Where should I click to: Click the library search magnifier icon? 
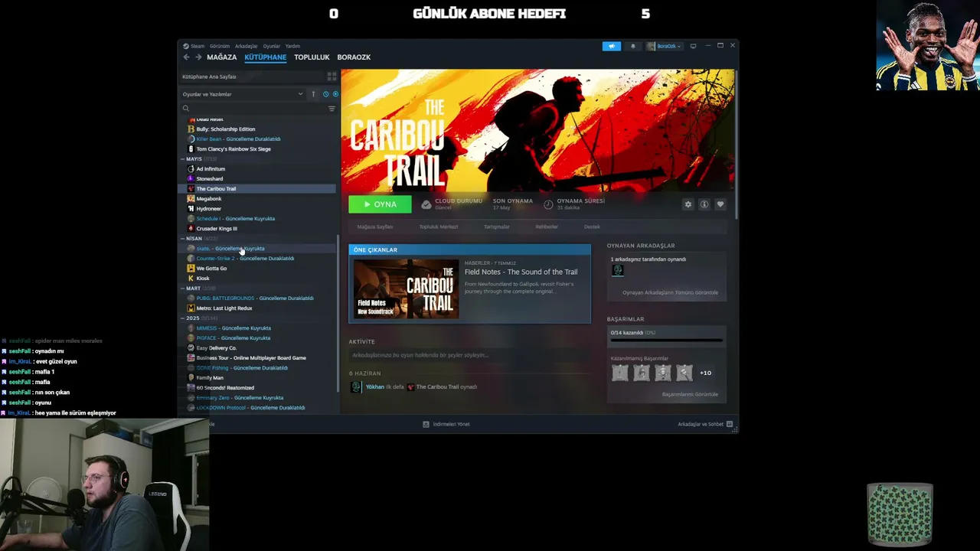[185, 109]
